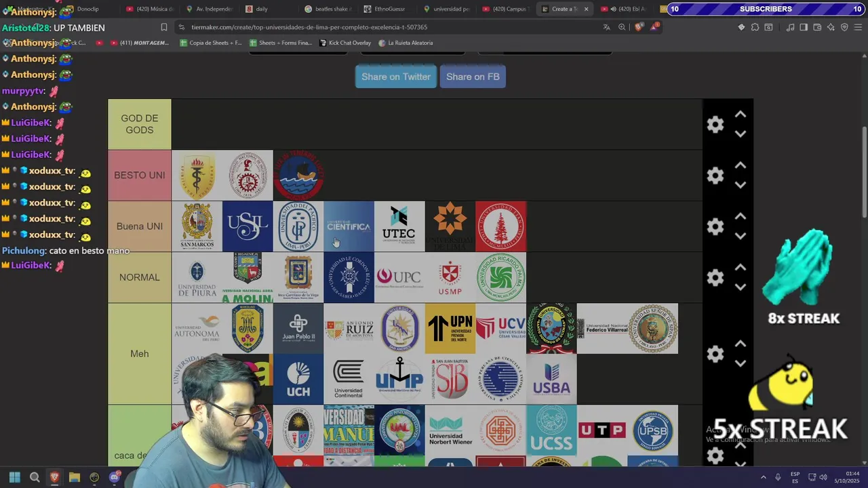Move BESTO UNI row down
The width and height of the screenshot is (868, 488).
[x=741, y=184]
